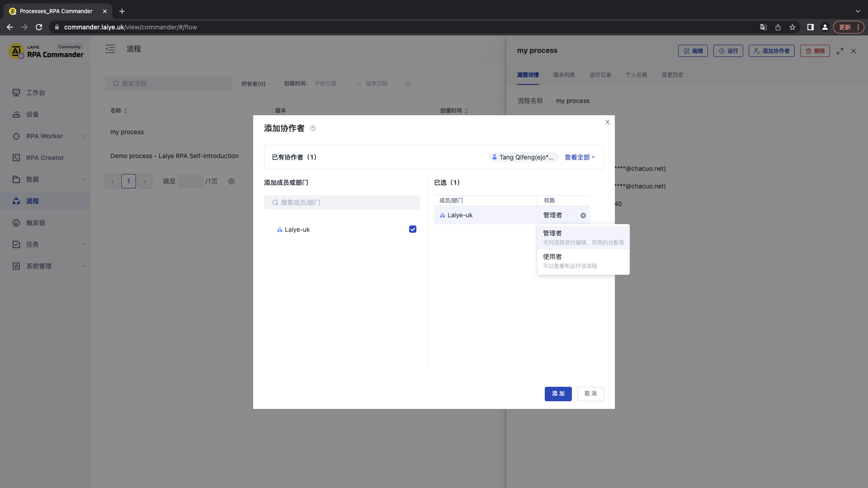This screenshot has height=488, width=868.
Task: Remove Laiye-uk from selected list
Action: [583, 216]
